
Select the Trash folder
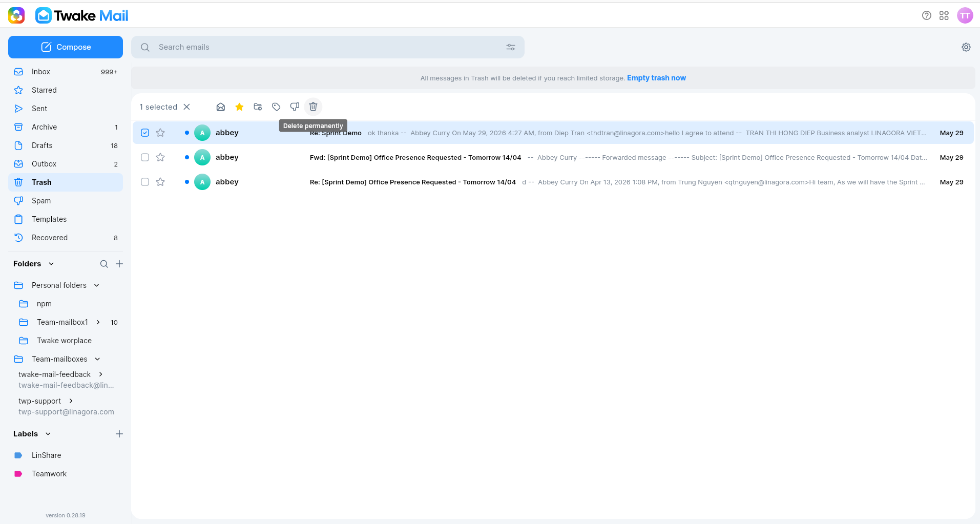66,182
